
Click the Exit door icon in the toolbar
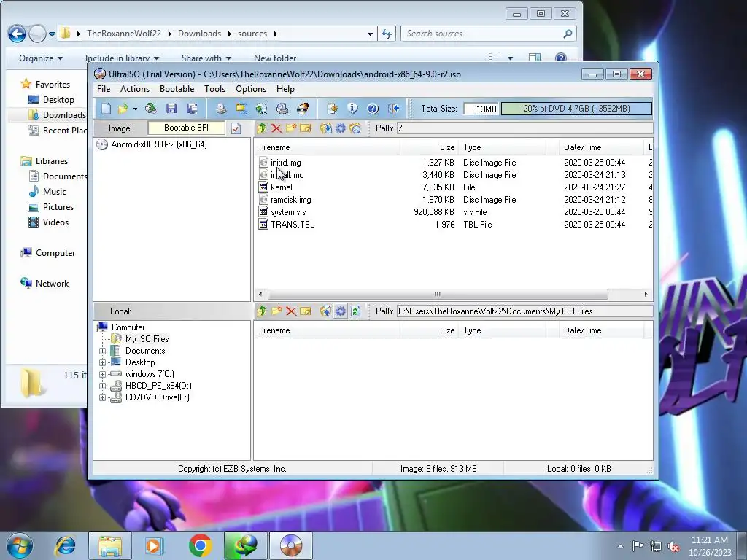[393, 109]
